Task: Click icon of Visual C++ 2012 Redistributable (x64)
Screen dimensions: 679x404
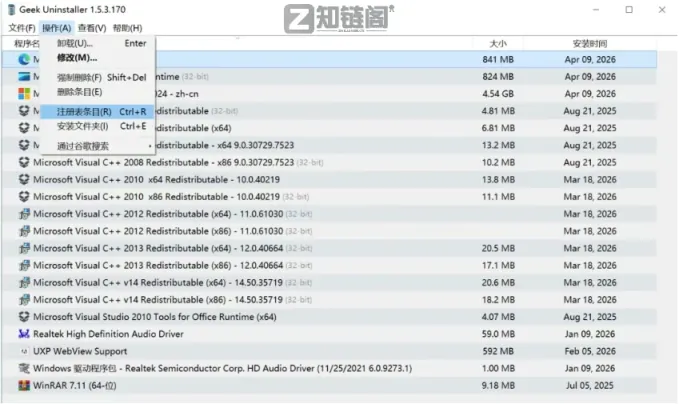Action: pyautogui.click(x=24, y=214)
